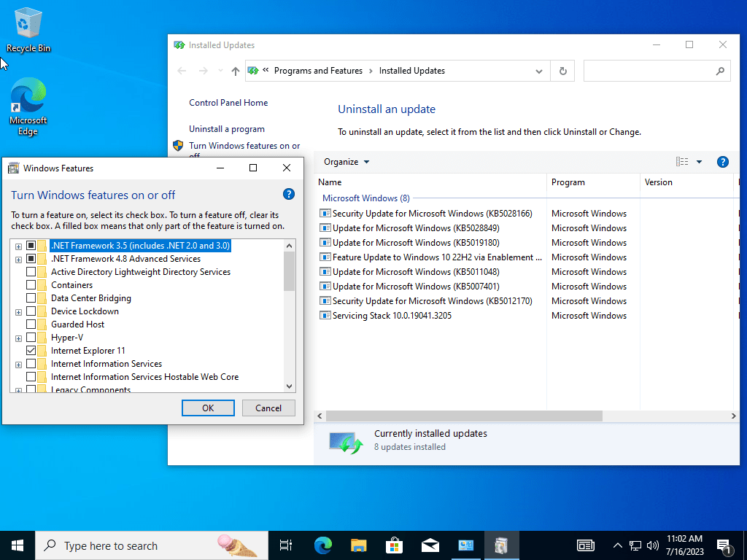Viewport: 747px width, 560px height.
Task: Click the taskbar clock and date
Action: pyautogui.click(x=685, y=545)
